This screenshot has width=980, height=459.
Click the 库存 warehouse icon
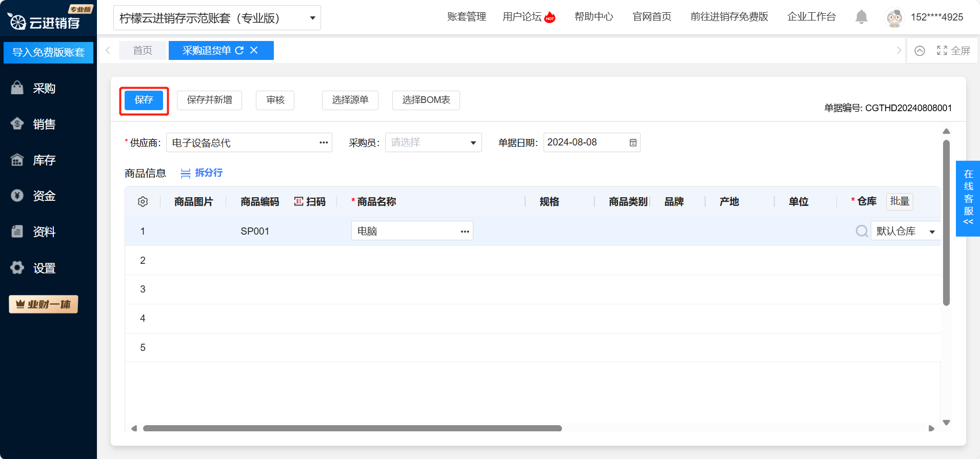point(17,159)
